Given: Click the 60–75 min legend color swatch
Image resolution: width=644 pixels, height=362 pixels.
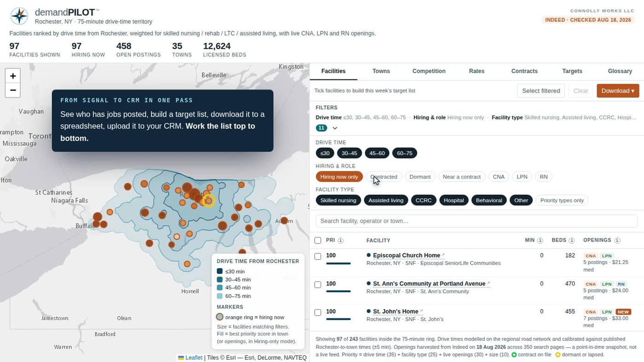Looking at the screenshot, I should click(220, 296).
